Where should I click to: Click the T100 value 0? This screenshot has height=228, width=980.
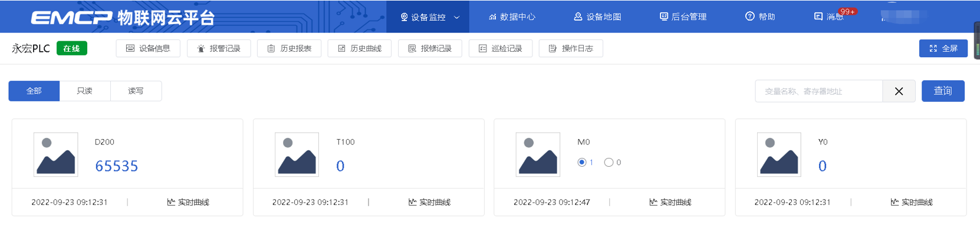coord(340,166)
